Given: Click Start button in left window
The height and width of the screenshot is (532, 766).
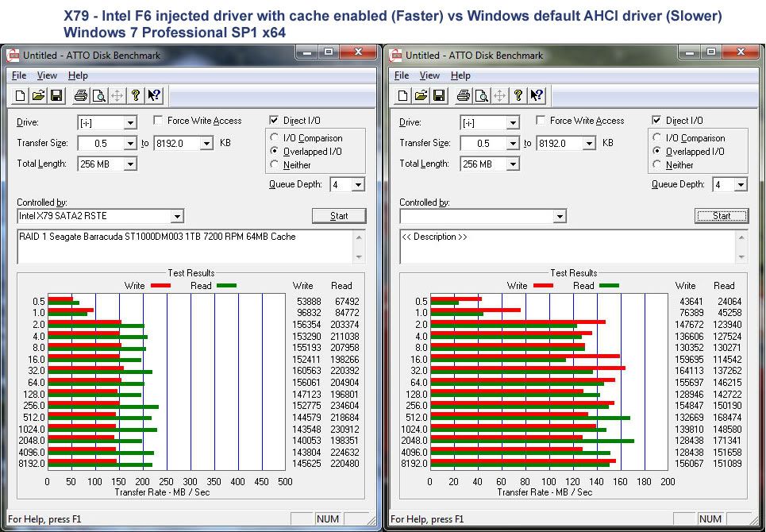Looking at the screenshot, I should (339, 216).
